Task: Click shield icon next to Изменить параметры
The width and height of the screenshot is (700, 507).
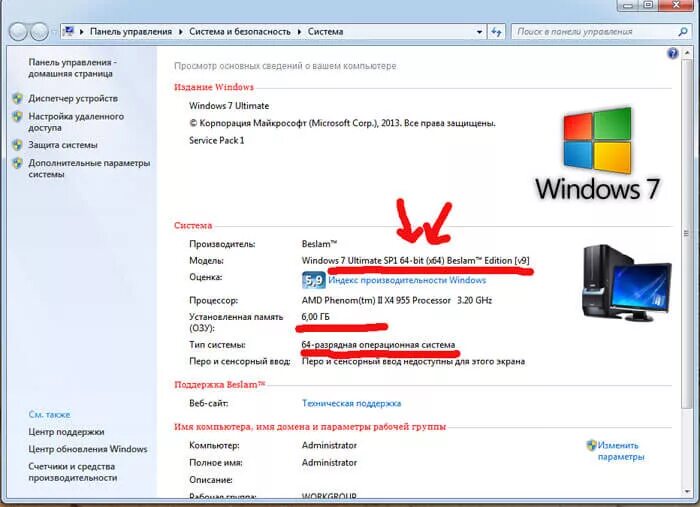Action: pyautogui.click(x=591, y=445)
